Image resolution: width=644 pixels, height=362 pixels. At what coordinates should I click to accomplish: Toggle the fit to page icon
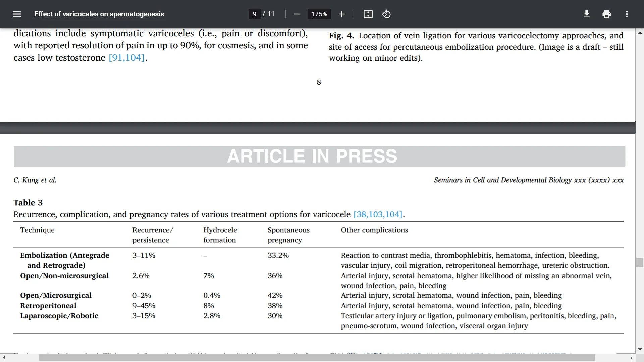[368, 14]
